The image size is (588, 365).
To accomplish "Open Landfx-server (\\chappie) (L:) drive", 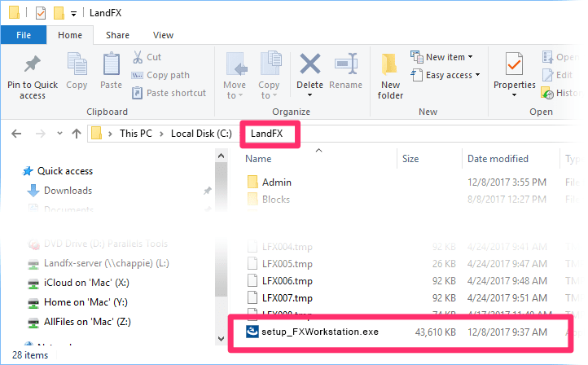I will (107, 263).
